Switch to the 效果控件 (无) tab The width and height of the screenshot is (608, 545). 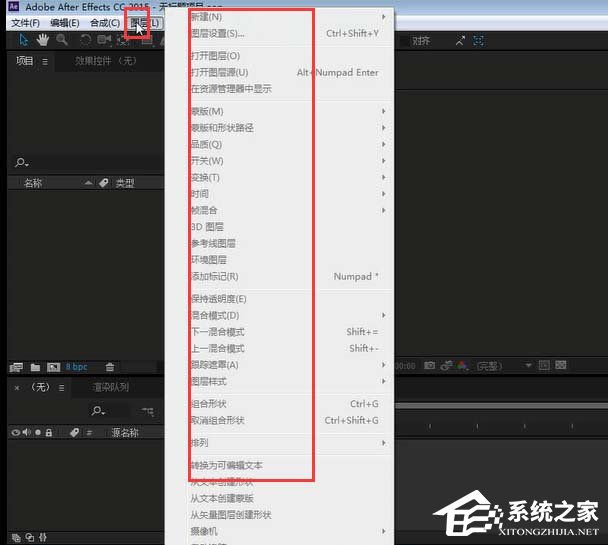105,61
